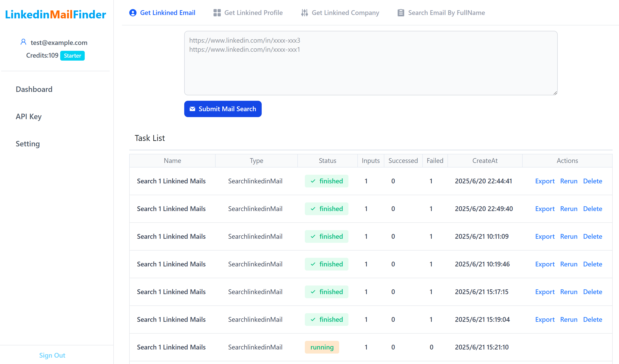Viewport: 619px width, 364px height.
Task: Switch to Search Email By FullName tab
Action: point(446,13)
